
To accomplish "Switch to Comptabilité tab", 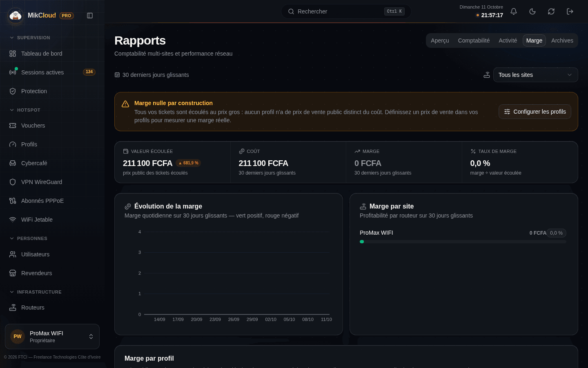I will [474, 40].
